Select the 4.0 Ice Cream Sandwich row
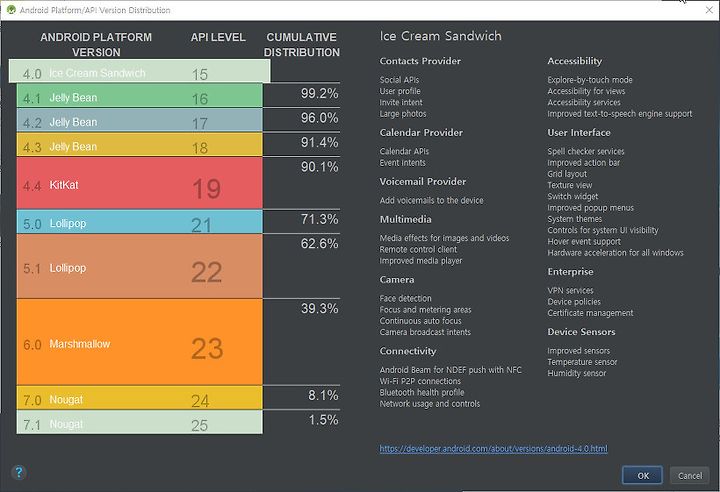Viewport: 720px width, 492px height. 140,71
